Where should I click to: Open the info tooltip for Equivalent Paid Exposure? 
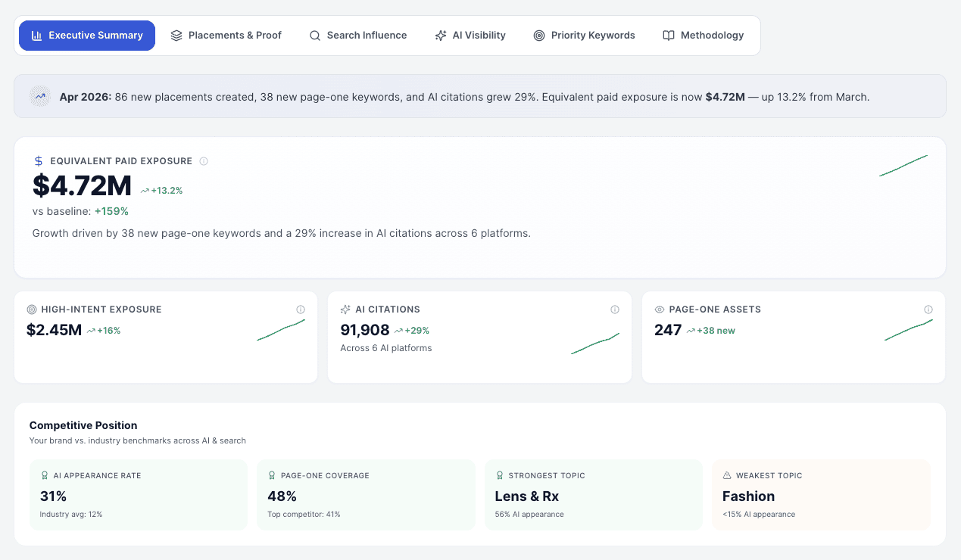click(204, 161)
